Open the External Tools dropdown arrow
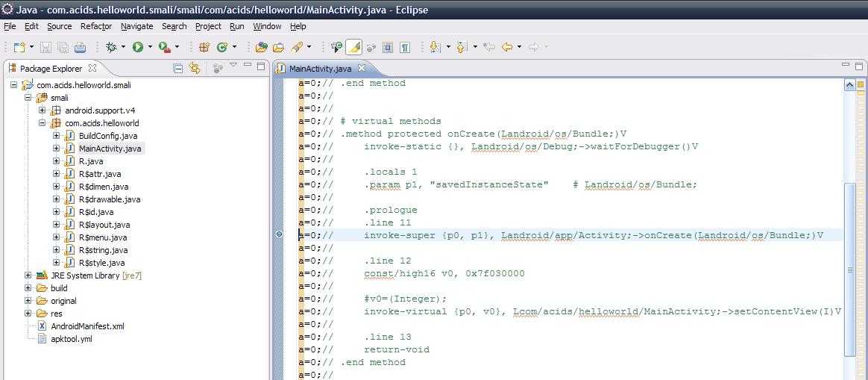 click(177, 48)
